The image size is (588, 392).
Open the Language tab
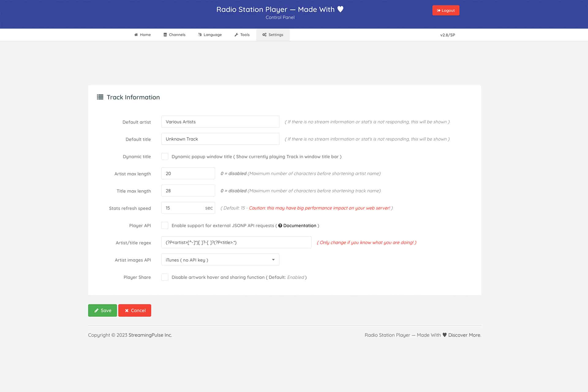[x=210, y=35]
